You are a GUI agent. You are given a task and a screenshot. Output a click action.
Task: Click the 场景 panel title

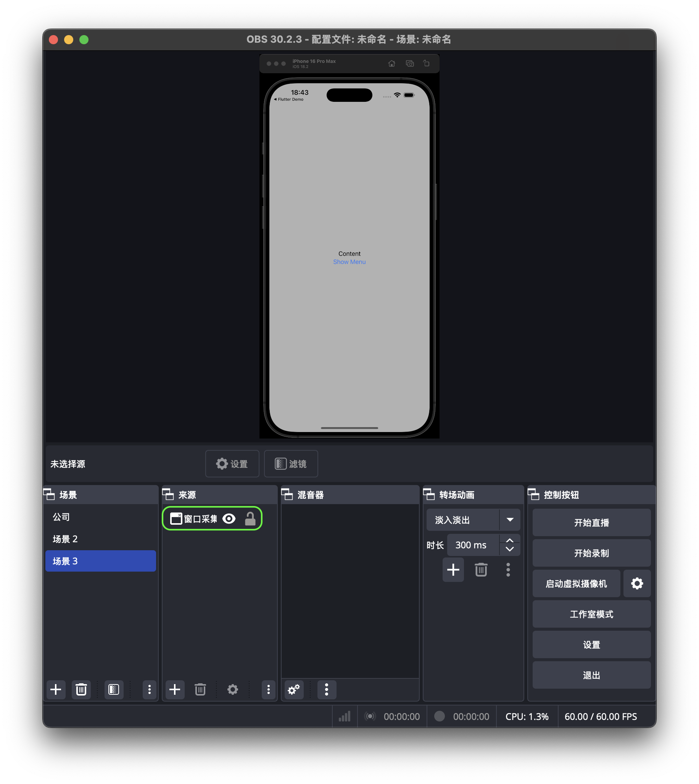tap(68, 495)
